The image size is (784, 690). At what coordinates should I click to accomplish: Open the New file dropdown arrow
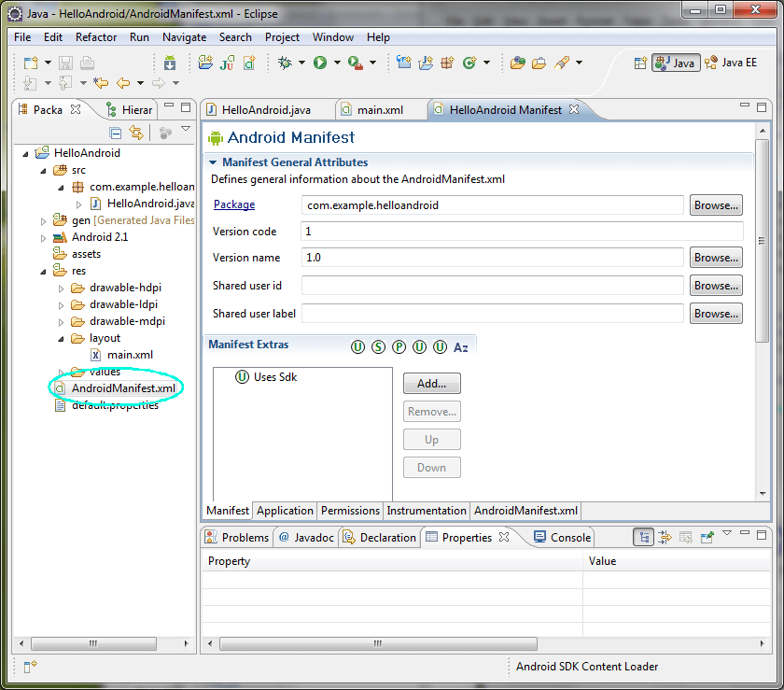48,63
